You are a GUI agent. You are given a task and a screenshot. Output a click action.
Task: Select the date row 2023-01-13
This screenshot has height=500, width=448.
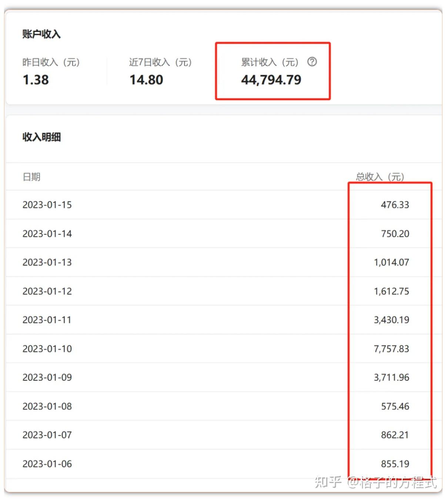pos(47,262)
